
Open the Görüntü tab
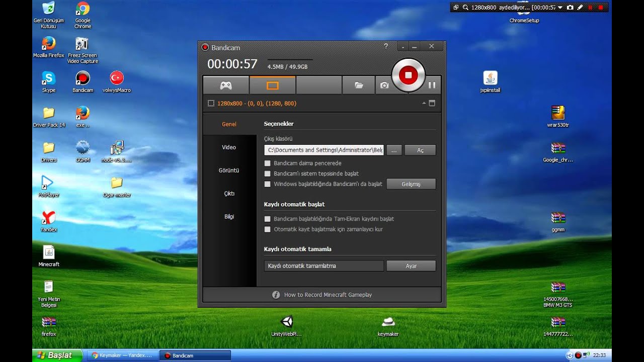pos(229,170)
